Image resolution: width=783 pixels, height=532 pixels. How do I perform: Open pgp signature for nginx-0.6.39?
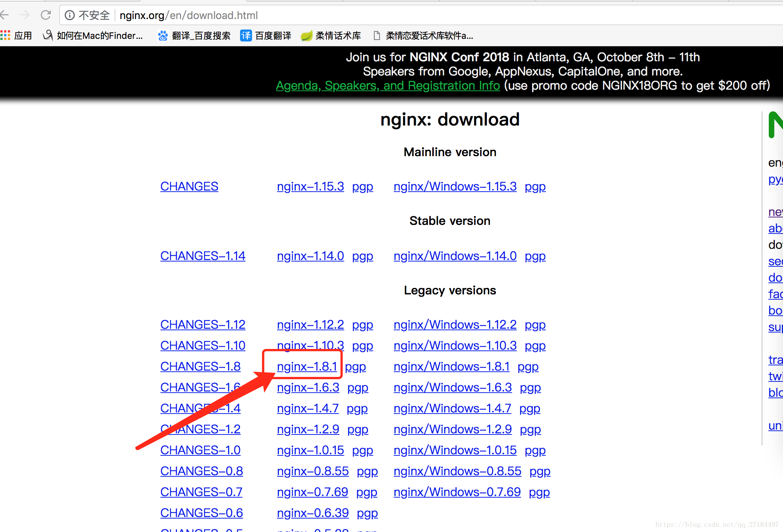click(367, 513)
